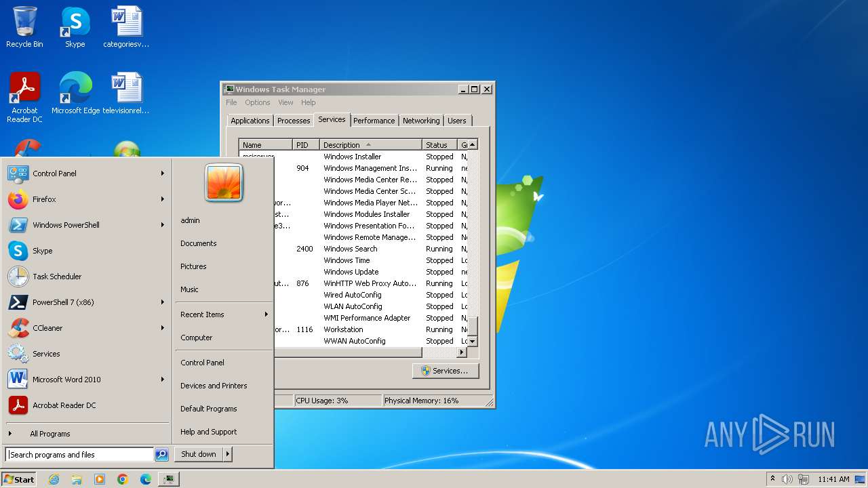Open Skype desktop shortcut

[x=75, y=27]
